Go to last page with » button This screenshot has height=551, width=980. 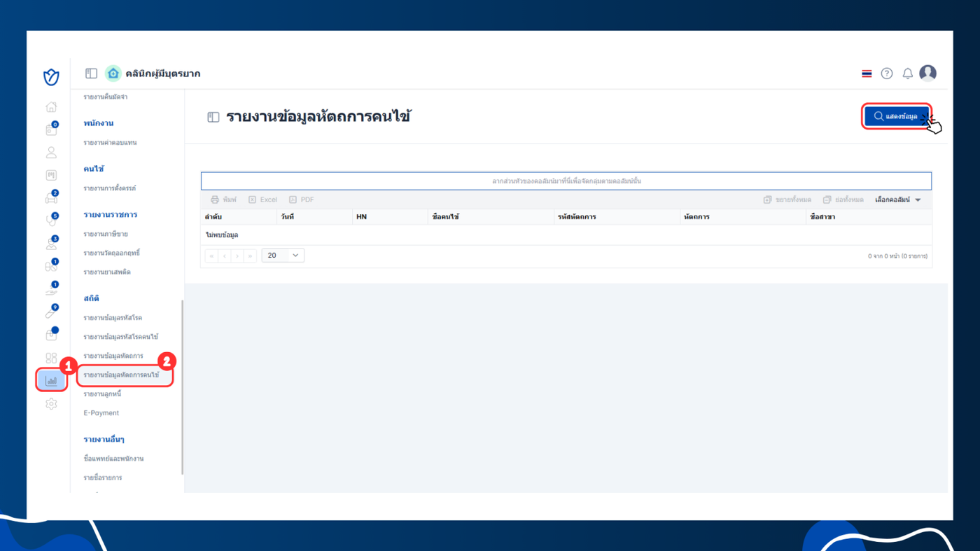251,256
